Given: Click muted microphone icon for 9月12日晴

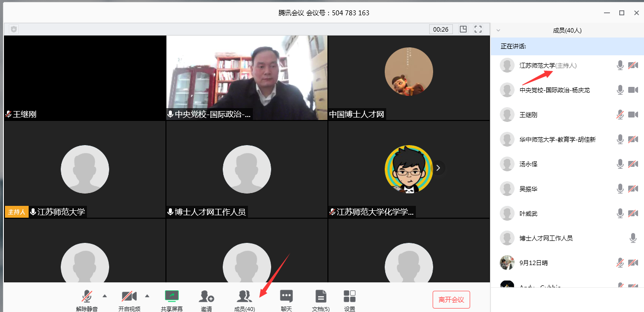Looking at the screenshot, I should [x=620, y=263].
